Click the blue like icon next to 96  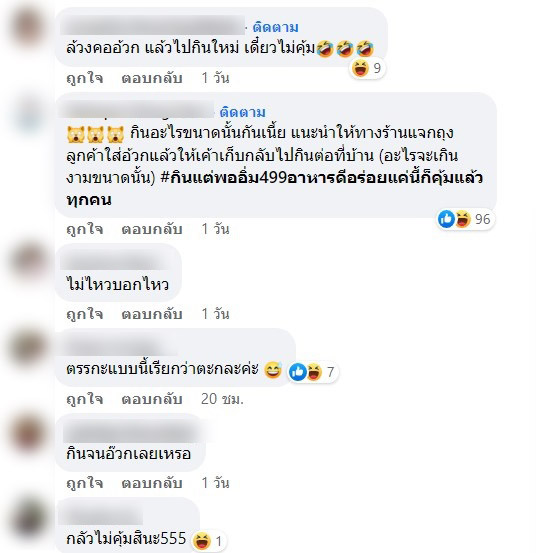[x=446, y=219]
